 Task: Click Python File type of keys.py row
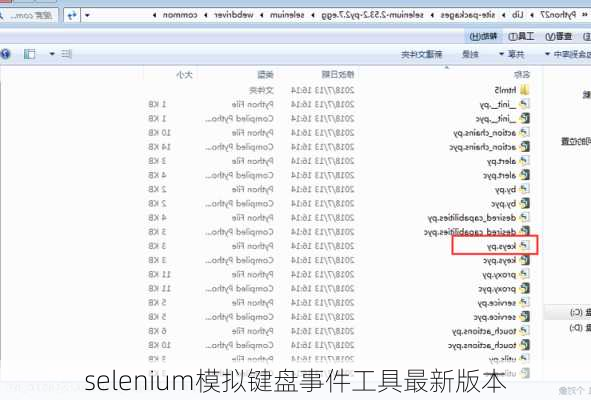(253, 246)
